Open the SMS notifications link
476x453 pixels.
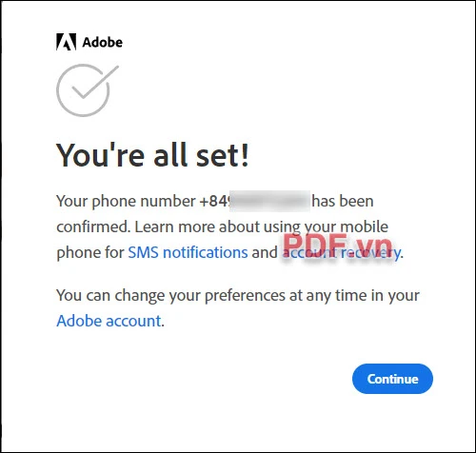click(188, 252)
